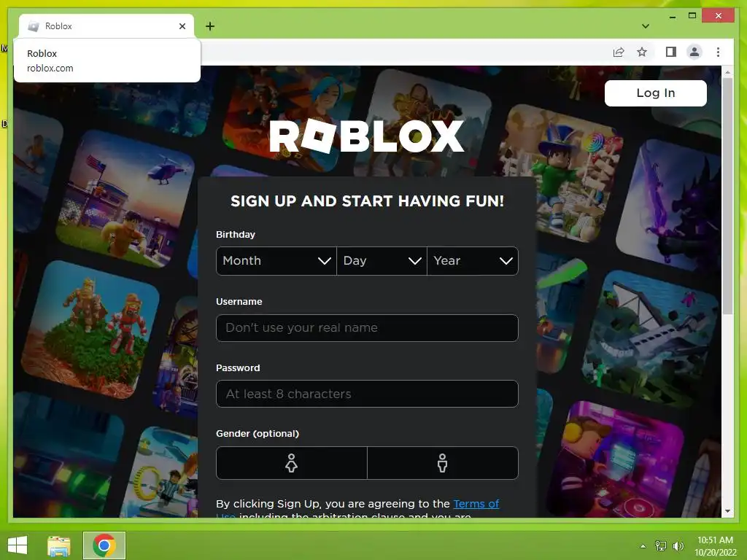The height and width of the screenshot is (560, 747).
Task: Open the Chrome profile avatar menu
Action: tap(694, 52)
